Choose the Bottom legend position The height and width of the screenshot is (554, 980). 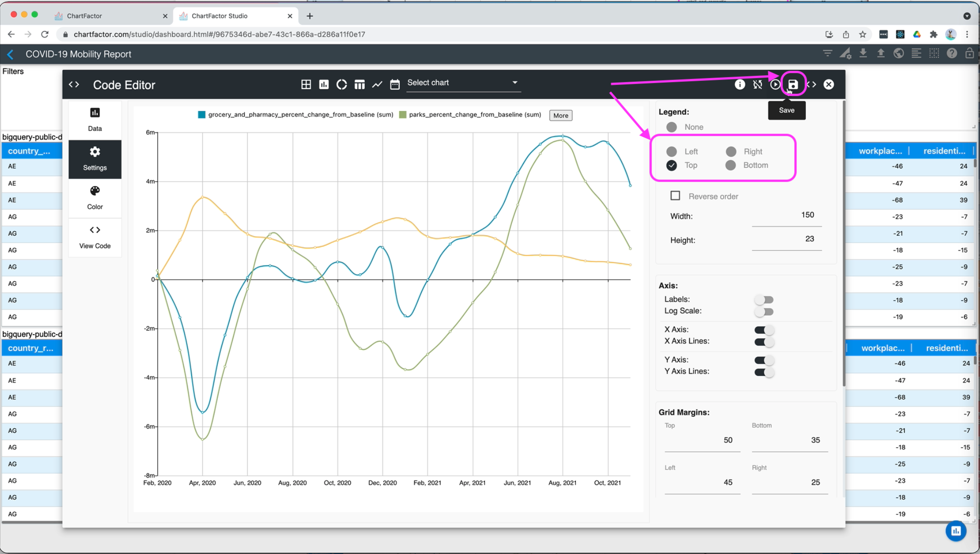(x=731, y=165)
